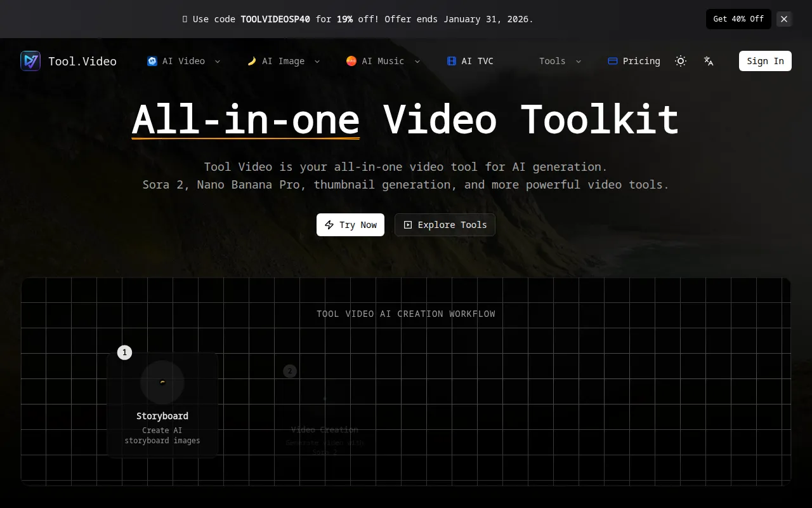
Task: Click the Sign In button
Action: coord(765,61)
